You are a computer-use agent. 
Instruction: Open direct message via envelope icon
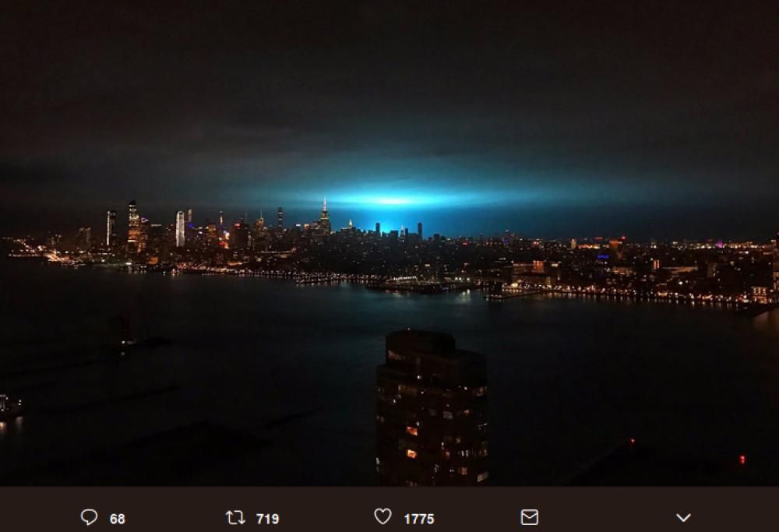(x=529, y=518)
